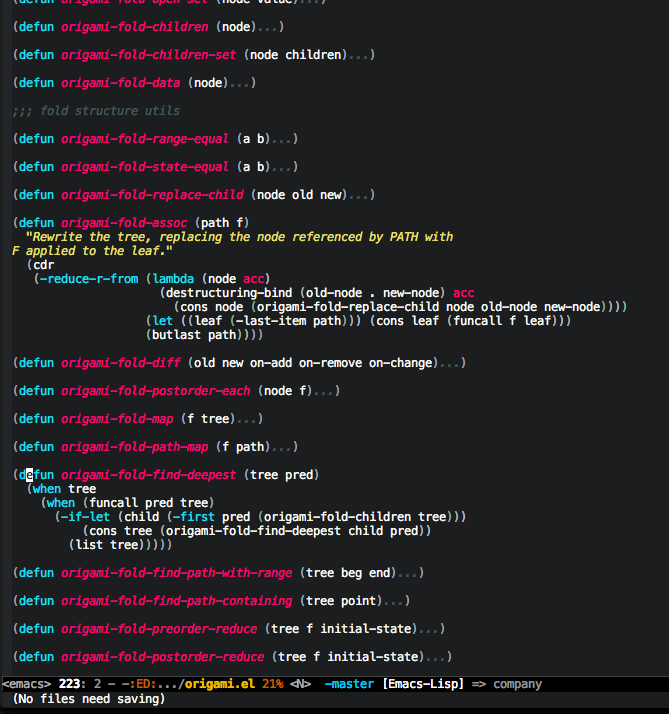Click argument list '(tree pred)'
669x714 pixels.
pyautogui.click(x=281, y=475)
